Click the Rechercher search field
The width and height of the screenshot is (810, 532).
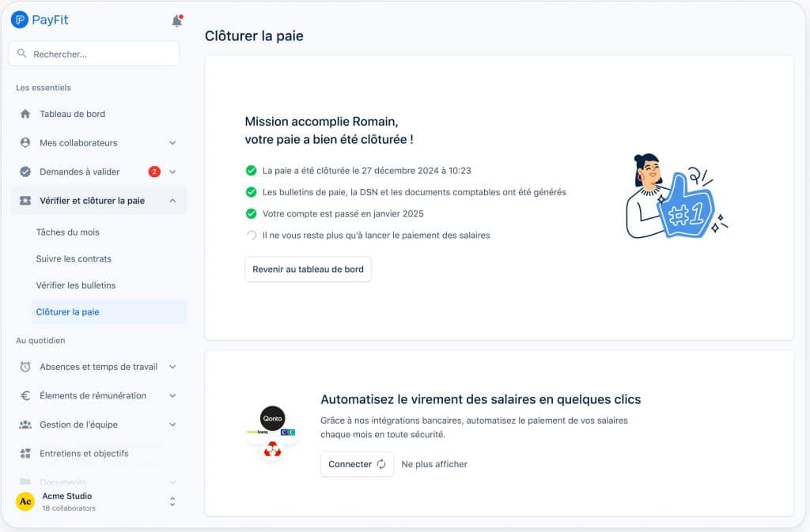pyautogui.click(x=93, y=53)
